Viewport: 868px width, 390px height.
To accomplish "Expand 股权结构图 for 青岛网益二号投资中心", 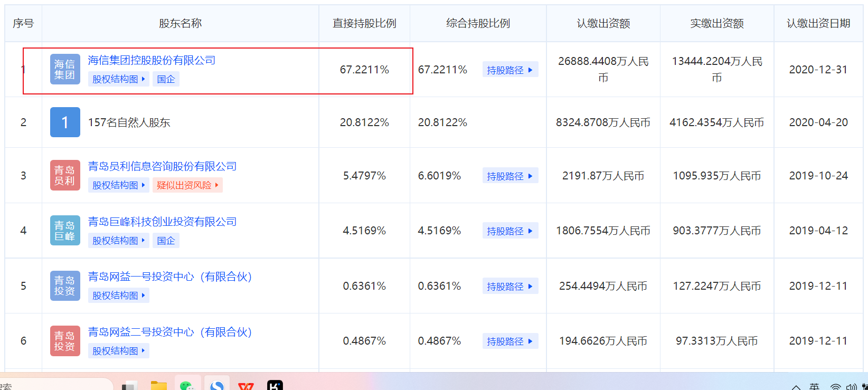I will 119,351.
